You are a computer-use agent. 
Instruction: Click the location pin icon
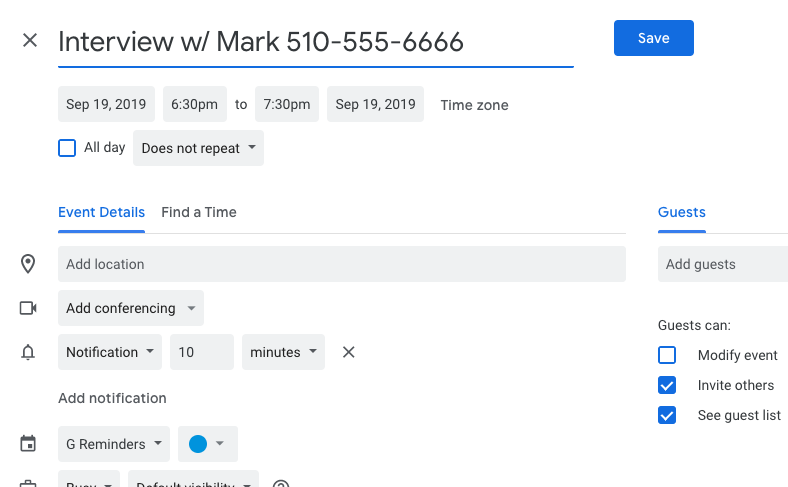click(28, 264)
